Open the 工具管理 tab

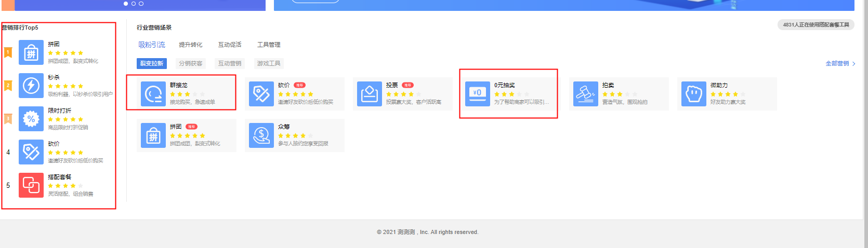(269, 45)
